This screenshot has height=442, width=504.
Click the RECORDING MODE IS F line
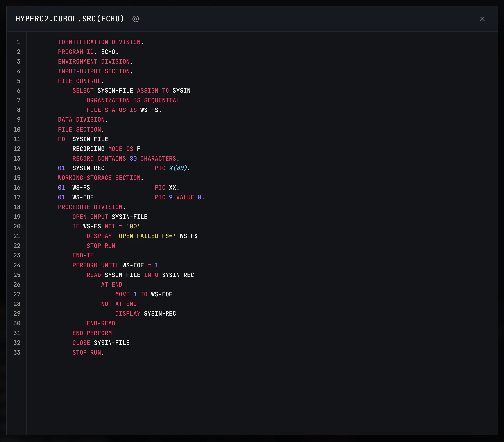(106, 149)
